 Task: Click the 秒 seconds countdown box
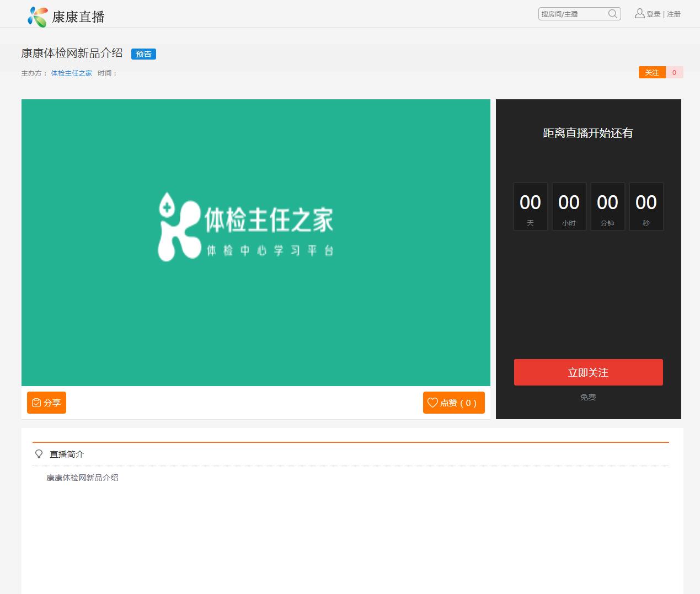coord(646,207)
